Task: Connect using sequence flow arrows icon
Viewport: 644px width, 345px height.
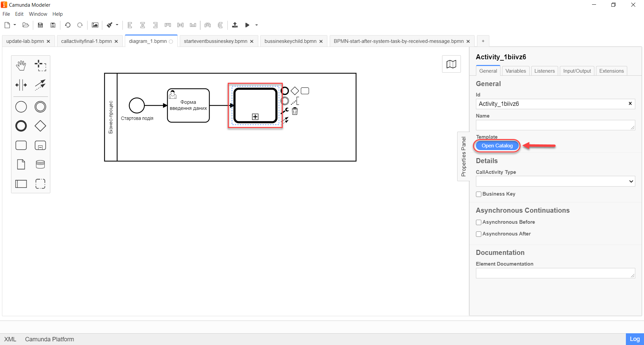Action: coord(285,121)
